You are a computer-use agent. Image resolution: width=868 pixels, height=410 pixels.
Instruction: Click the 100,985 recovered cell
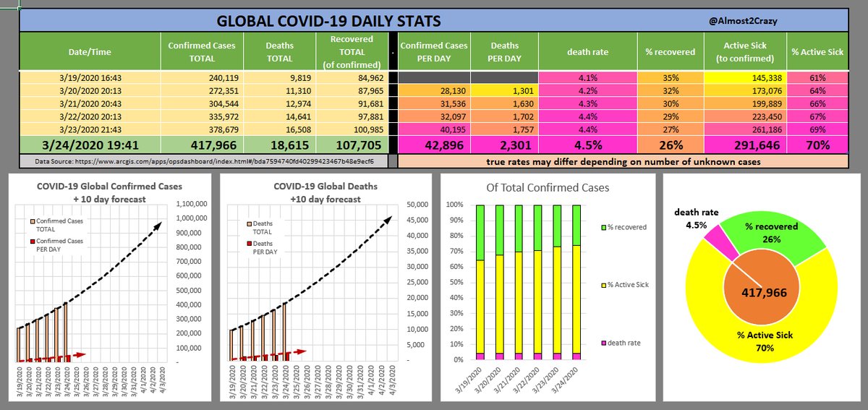pos(352,130)
